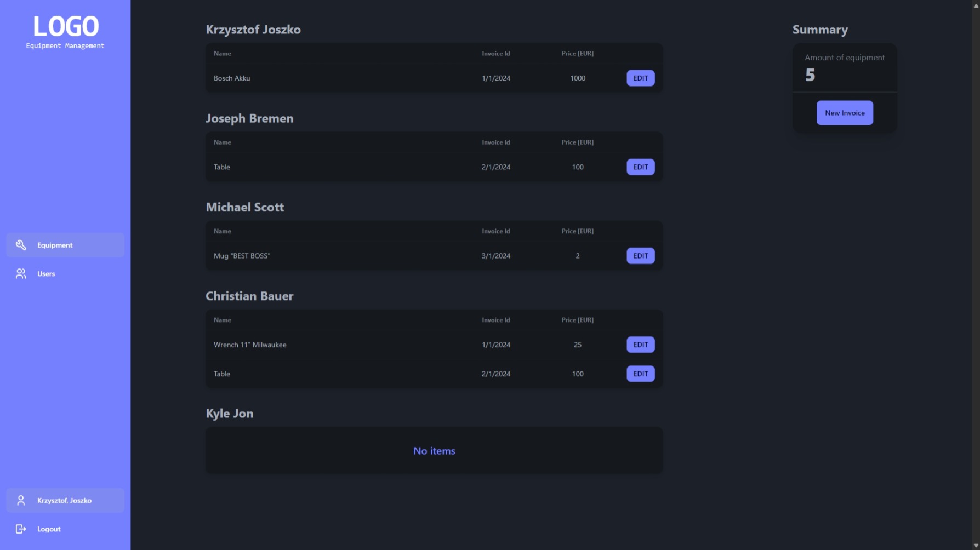Edit Christian Bauer's Table item

click(640, 374)
